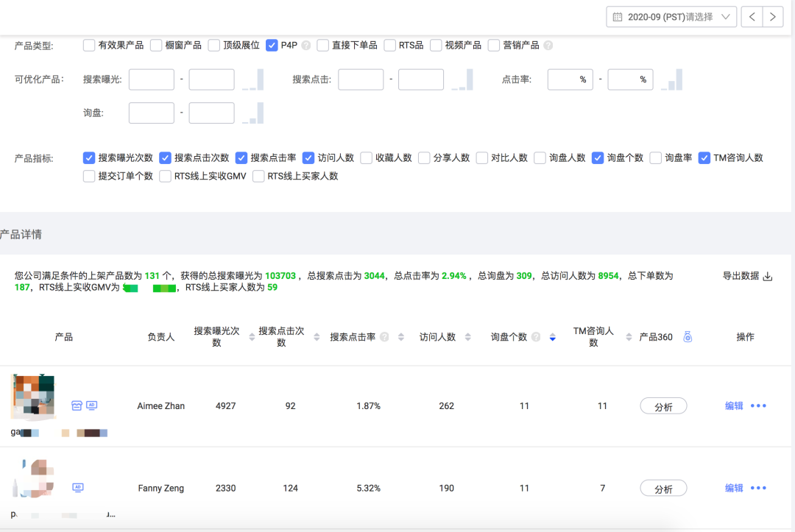The image size is (795, 532).
Task: Enable the 收藏人数 metric checkbox
Action: coord(366,157)
